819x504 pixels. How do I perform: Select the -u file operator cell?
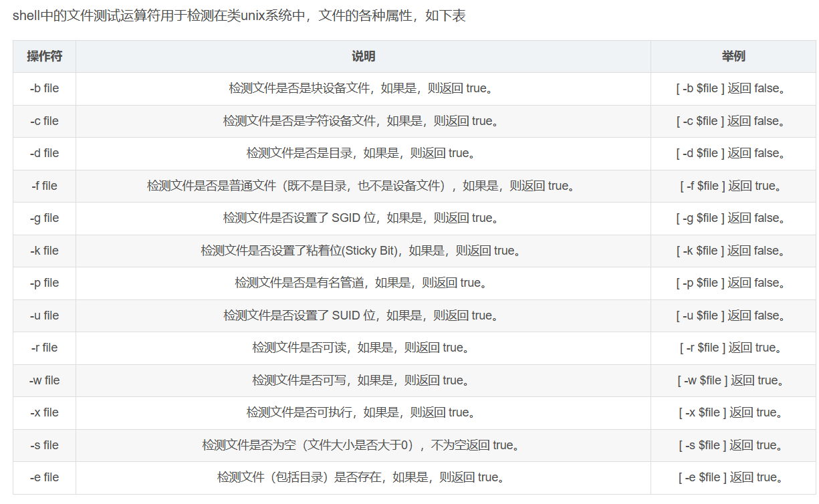(x=44, y=316)
